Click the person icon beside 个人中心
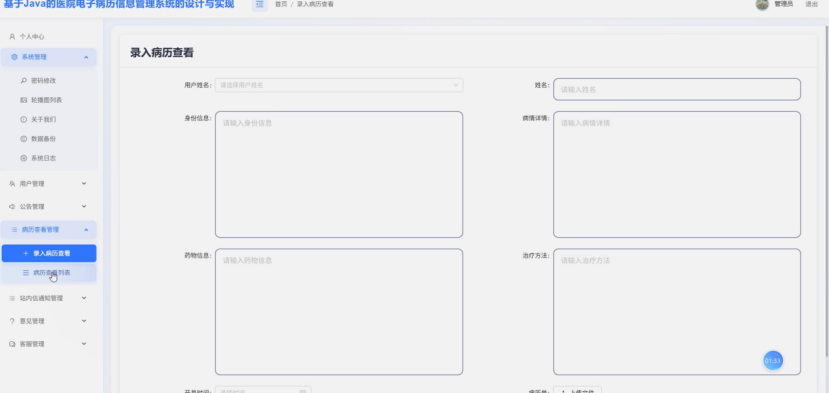This screenshot has width=829, height=393. 12,37
